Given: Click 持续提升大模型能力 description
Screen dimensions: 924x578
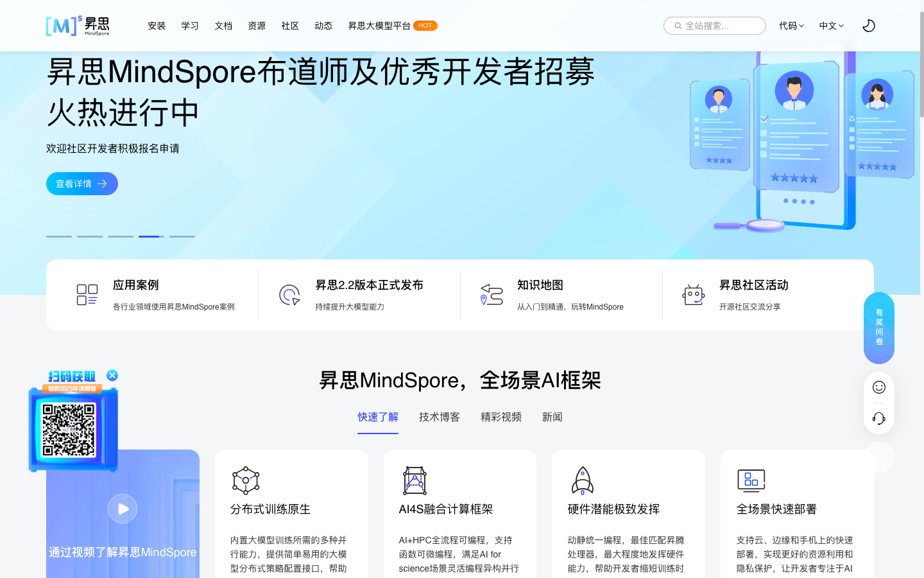Looking at the screenshot, I should (x=350, y=307).
